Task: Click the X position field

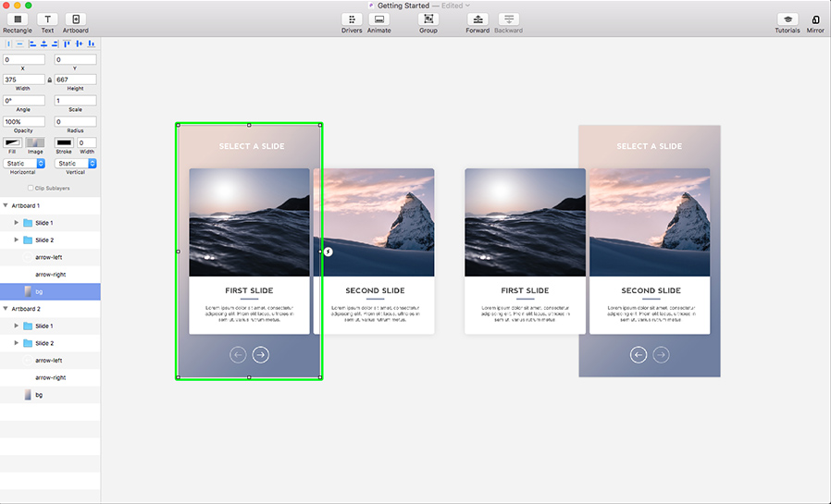Action: (x=24, y=60)
